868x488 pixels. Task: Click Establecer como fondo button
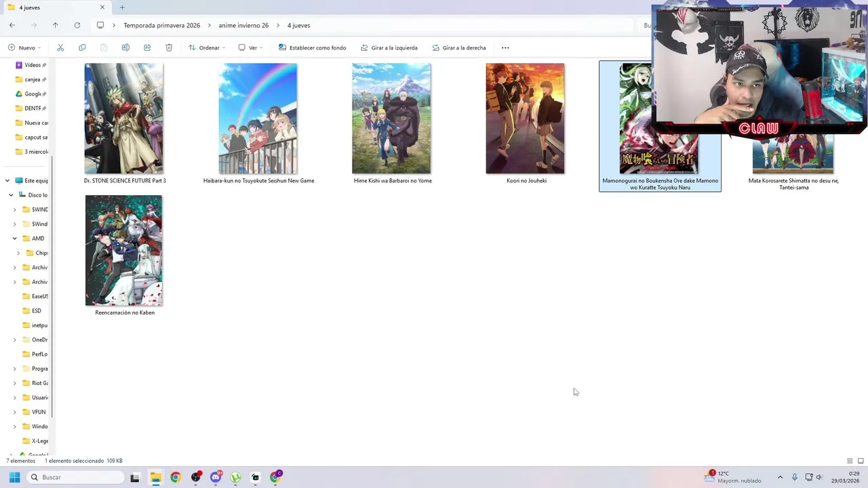[312, 47]
